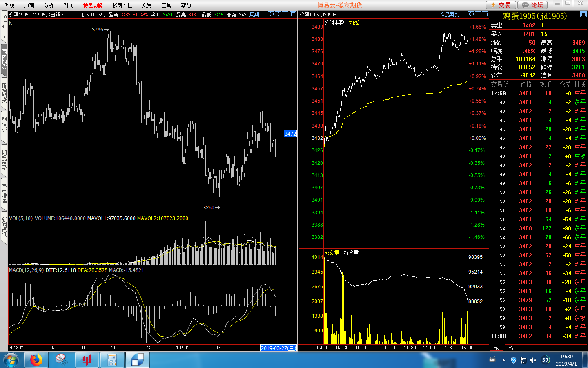Open the 论坛 forum button
This screenshot has width=588, height=368.
(532, 5)
